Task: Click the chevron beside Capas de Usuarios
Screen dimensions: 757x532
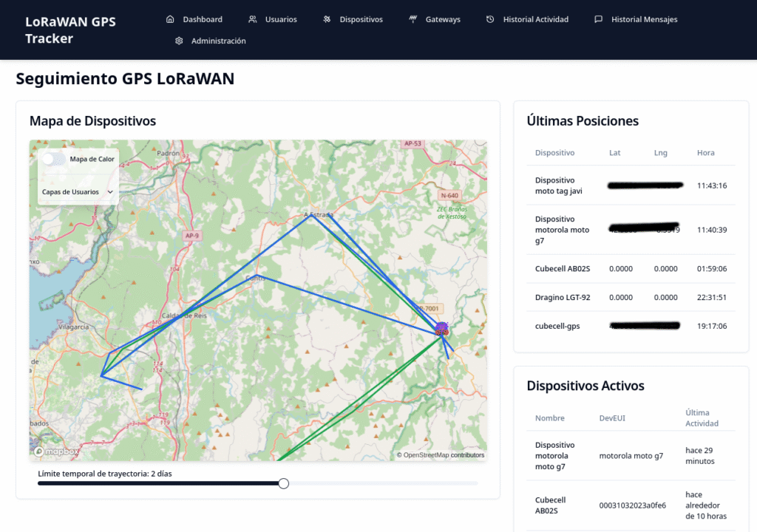Action: (110, 192)
